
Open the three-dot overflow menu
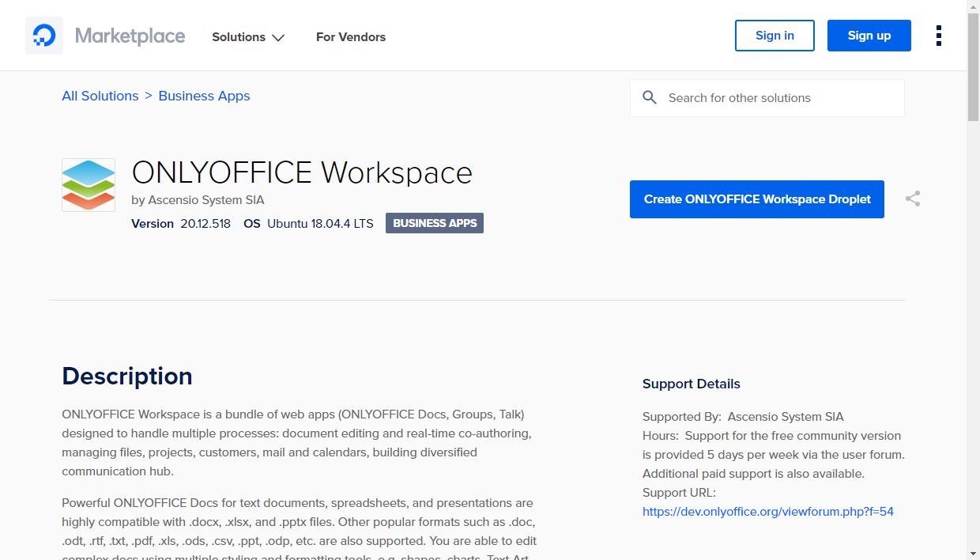pyautogui.click(x=938, y=36)
